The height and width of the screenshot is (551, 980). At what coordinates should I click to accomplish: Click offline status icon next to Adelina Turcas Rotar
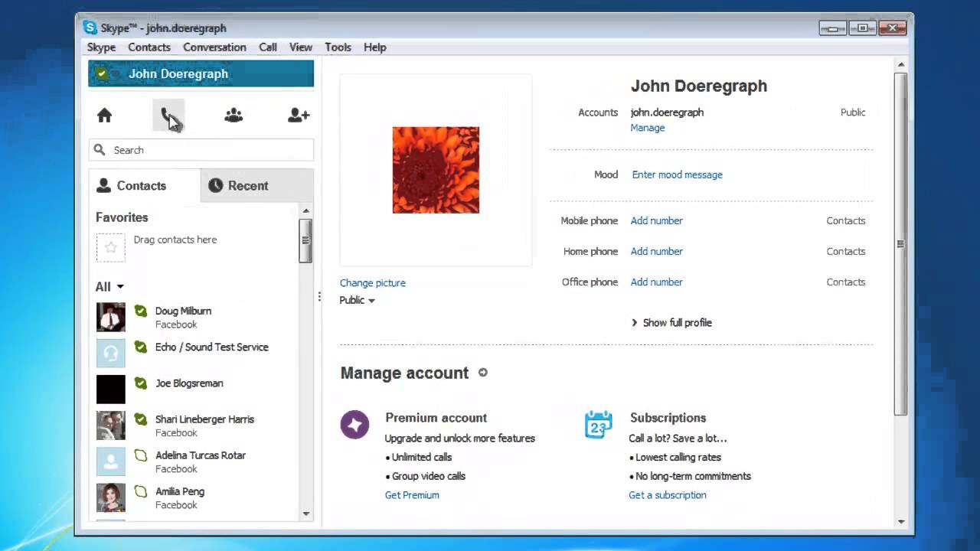[141, 455]
